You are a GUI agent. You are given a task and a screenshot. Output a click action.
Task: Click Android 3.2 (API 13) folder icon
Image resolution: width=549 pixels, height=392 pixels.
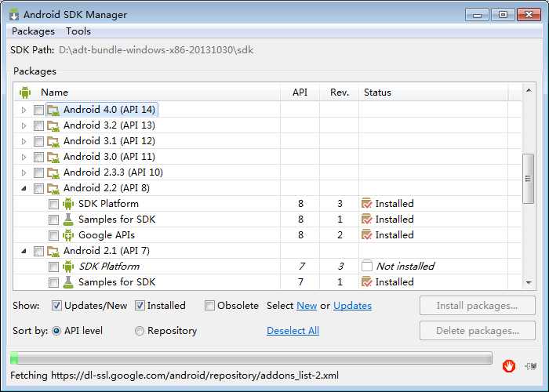[x=53, y=126]
